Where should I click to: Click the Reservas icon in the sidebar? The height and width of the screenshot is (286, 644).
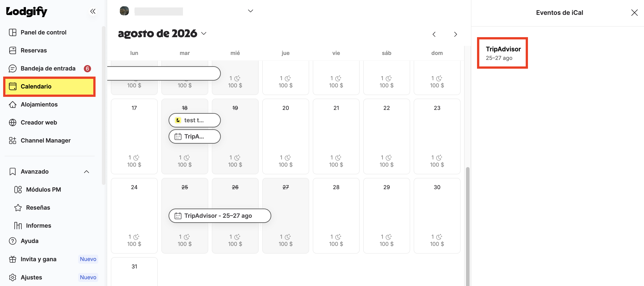pyautogui.click(x=12, y=50)
